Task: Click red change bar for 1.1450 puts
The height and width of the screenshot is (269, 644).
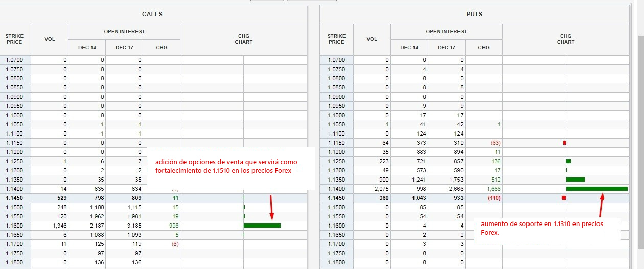Action: coord(564,198)
